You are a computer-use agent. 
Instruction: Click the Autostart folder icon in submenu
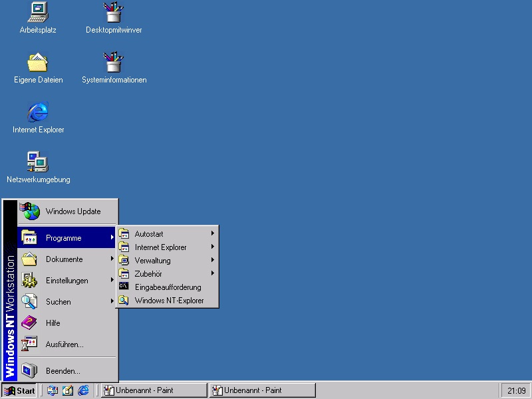pyautogui.click(x=124, y=234)
